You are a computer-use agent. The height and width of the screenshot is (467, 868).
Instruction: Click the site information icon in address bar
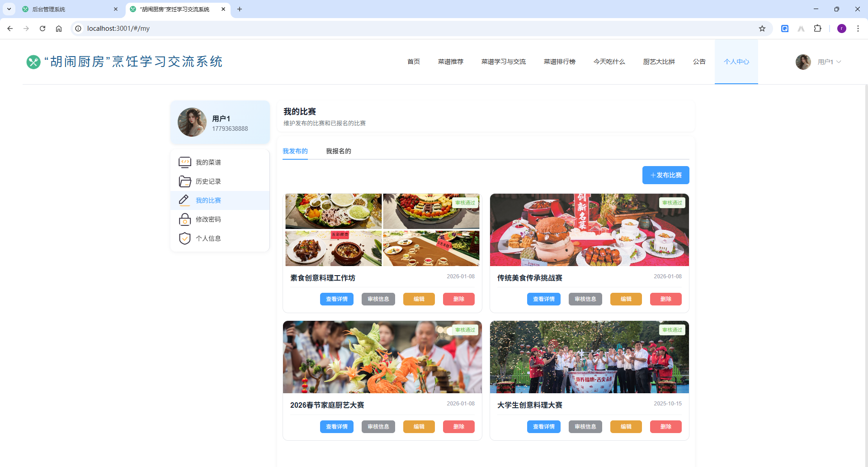78,29
